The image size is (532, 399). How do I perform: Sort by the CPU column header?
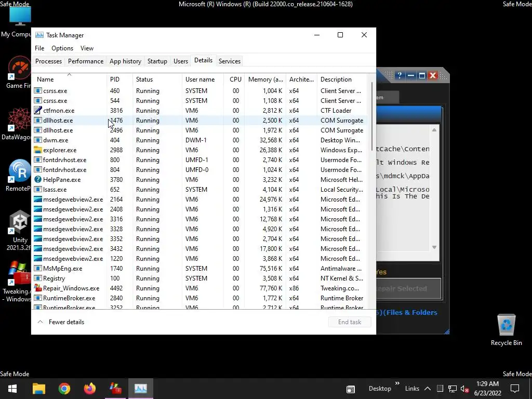[x=234, y=79]
